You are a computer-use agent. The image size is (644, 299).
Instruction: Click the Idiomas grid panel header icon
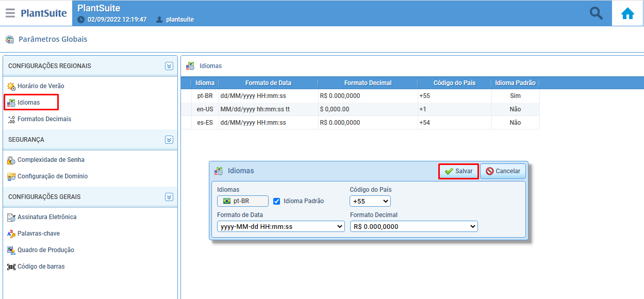190,66
